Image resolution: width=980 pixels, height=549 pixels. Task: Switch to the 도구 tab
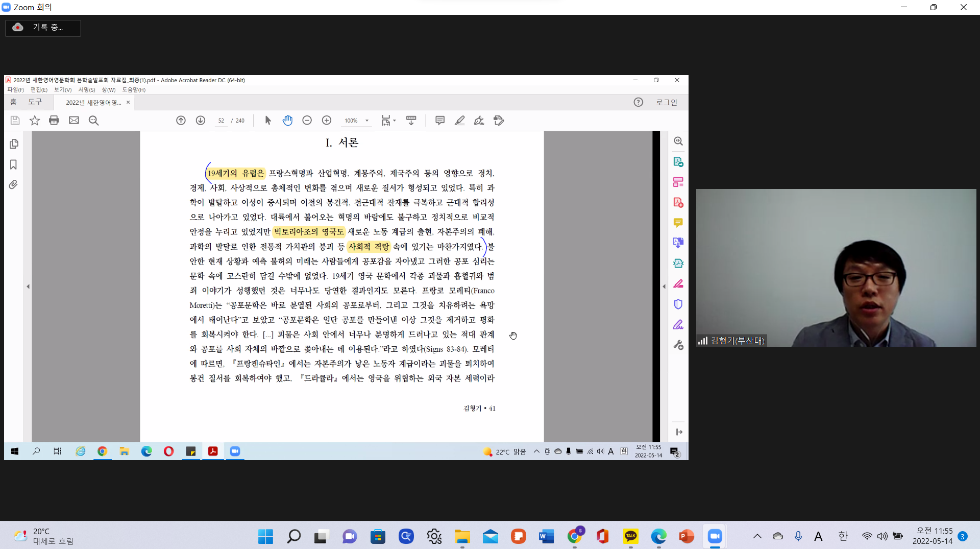click(35, 102)
